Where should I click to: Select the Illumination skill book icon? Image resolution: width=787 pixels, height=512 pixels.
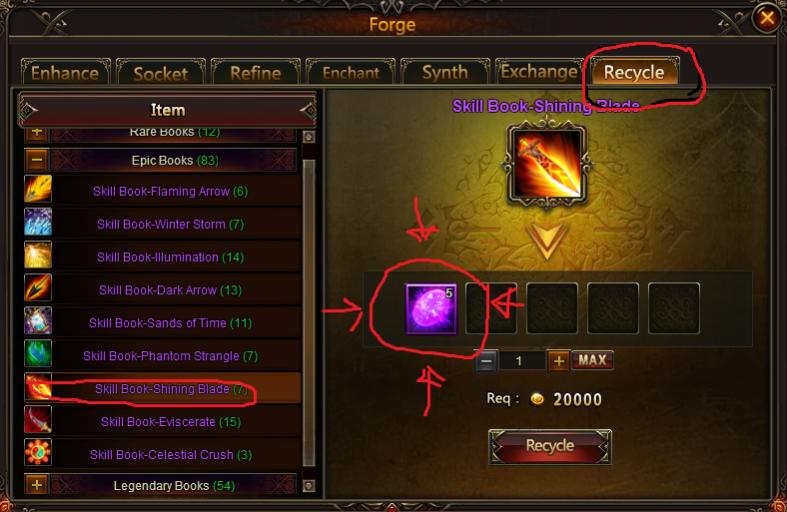[x=38, y=254]
